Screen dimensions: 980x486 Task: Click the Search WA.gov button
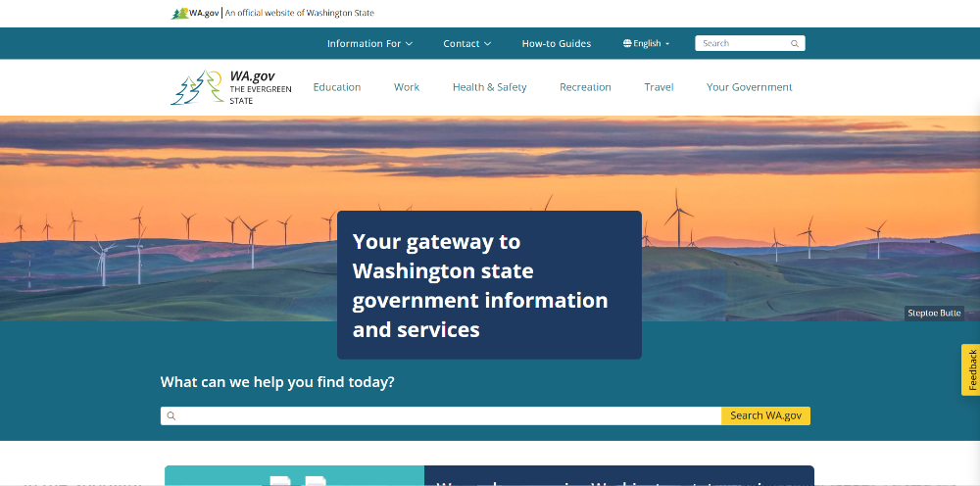[x=765, y=416]
